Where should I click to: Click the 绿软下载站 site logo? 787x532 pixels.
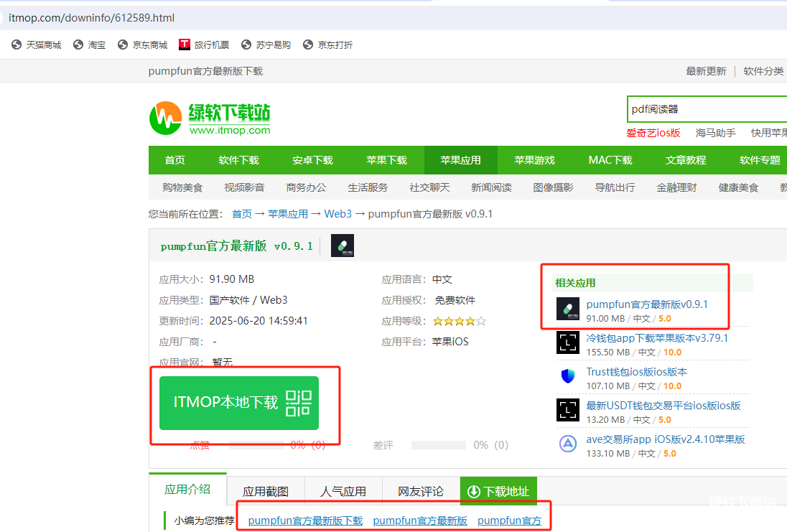pos(210,118)
